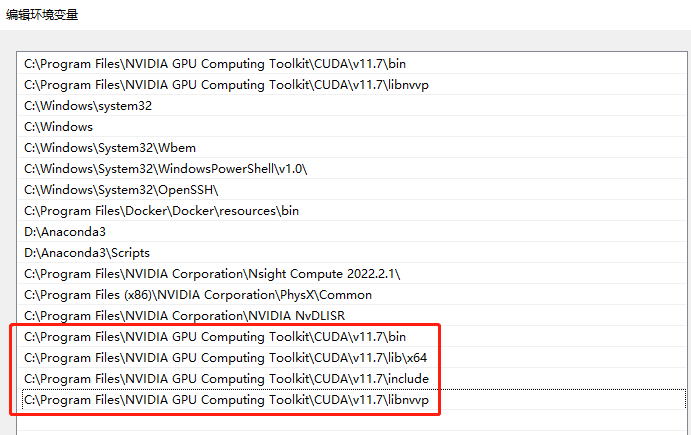Select the path entry reading only C:\Windows
Screen dimensions: 691x435
pos(352,127)
